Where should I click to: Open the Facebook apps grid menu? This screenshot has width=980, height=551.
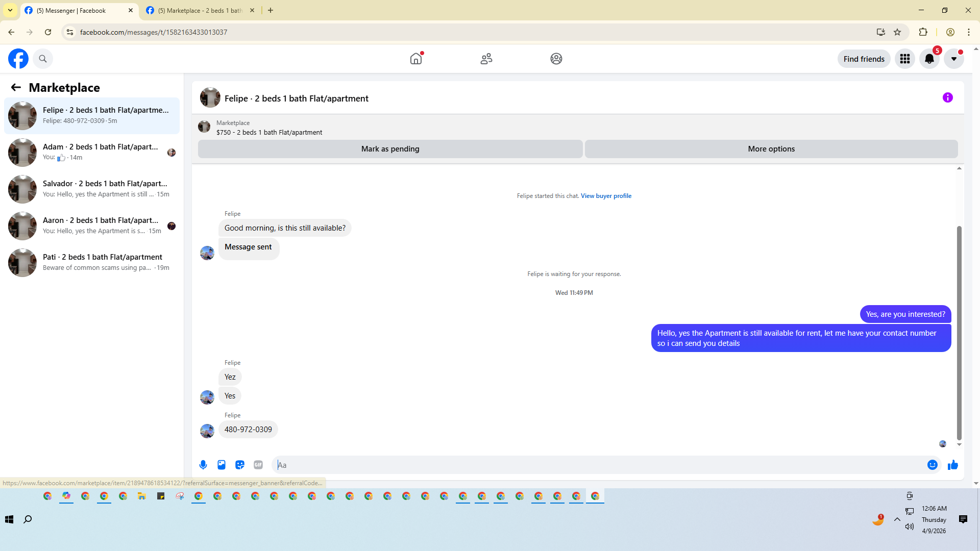(x=904, y=59)
